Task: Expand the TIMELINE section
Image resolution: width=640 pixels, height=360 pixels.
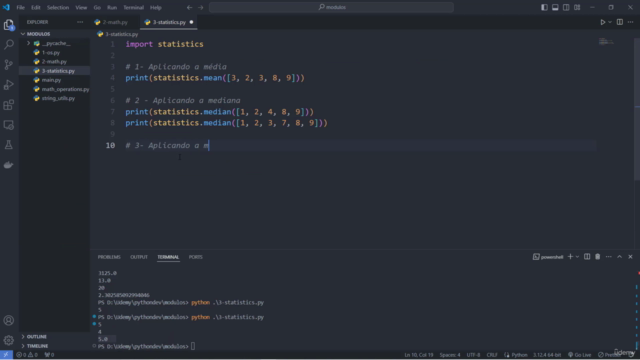Action: (x=37, y=346)
